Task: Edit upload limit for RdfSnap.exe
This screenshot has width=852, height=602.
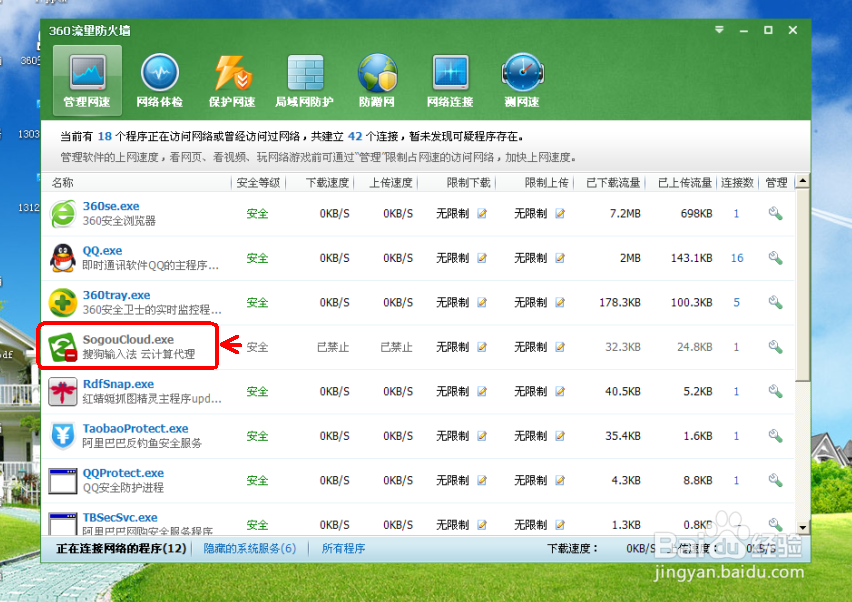Action: click(x=560, y=392)
